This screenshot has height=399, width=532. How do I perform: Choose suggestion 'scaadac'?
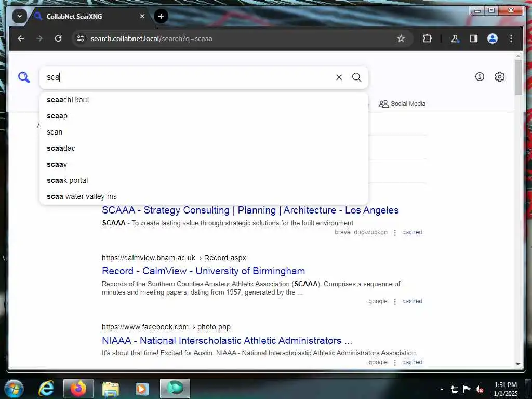pos(204,148)
